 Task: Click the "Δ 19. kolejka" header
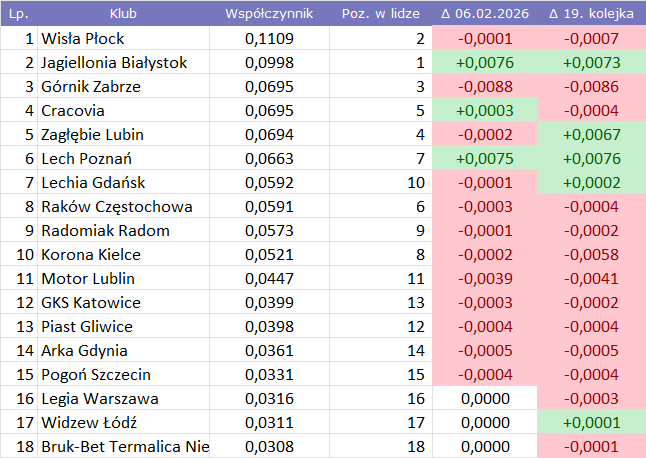[591, 15]
